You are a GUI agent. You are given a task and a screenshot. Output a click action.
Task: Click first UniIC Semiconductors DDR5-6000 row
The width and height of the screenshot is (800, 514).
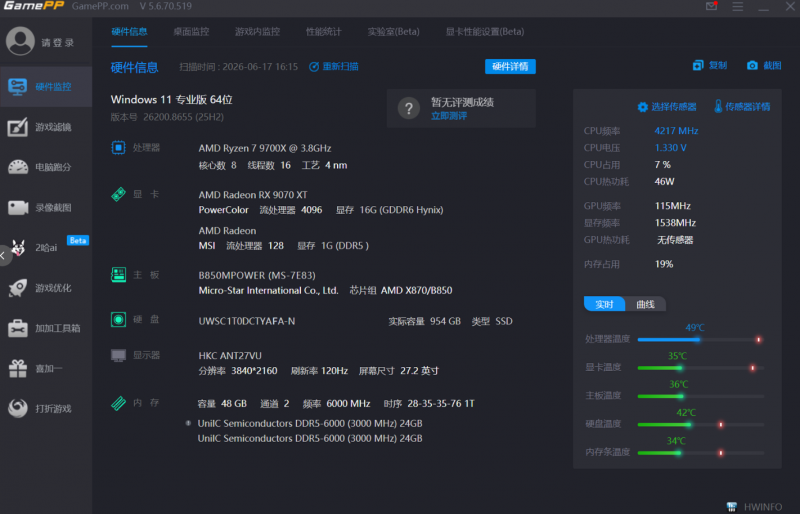click(310, 423)
